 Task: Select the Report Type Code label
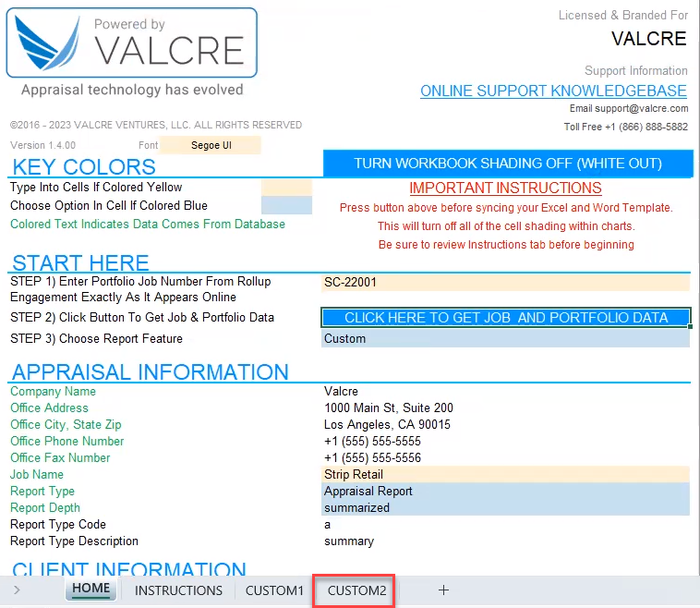(58, 525)
